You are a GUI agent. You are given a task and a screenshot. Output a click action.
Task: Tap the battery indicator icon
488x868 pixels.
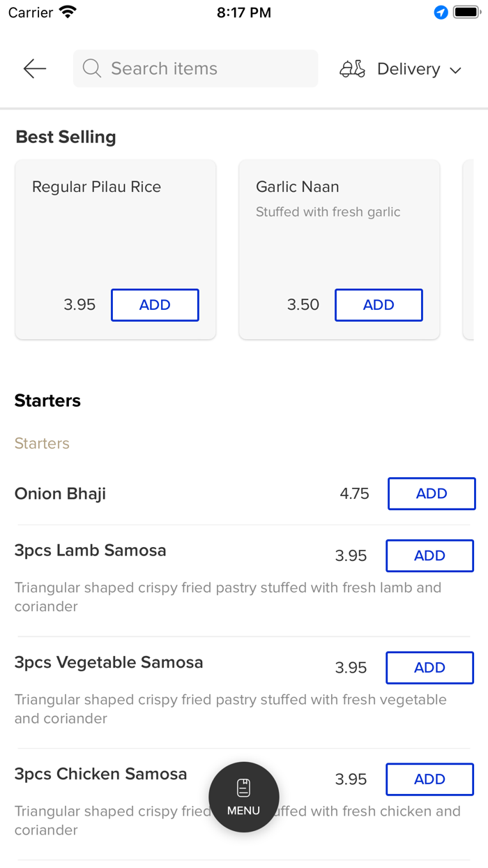point(466,13)
